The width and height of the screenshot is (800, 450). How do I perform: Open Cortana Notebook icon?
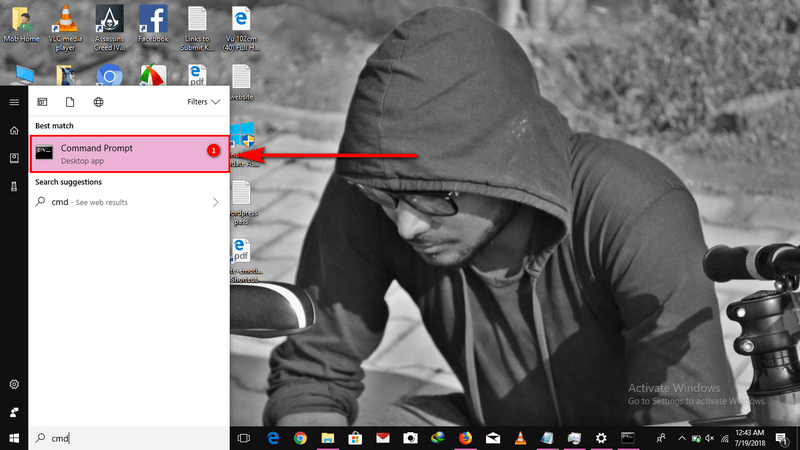tap(14, 159)
